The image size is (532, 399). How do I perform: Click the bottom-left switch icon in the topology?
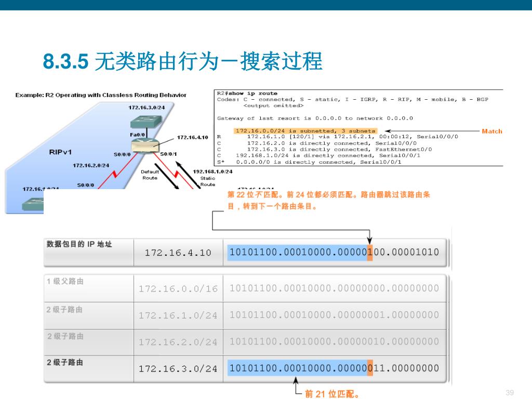pyautogui.click(x=33, y=204)
